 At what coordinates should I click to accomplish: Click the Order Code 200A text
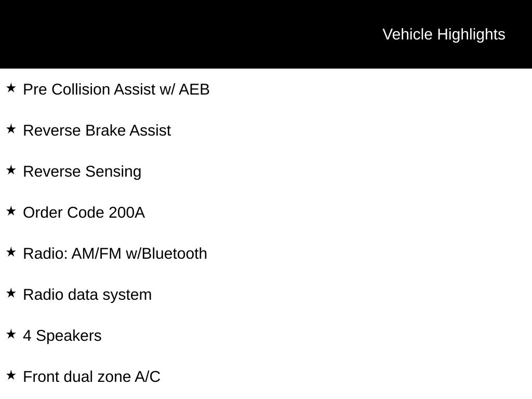point(84,212)
